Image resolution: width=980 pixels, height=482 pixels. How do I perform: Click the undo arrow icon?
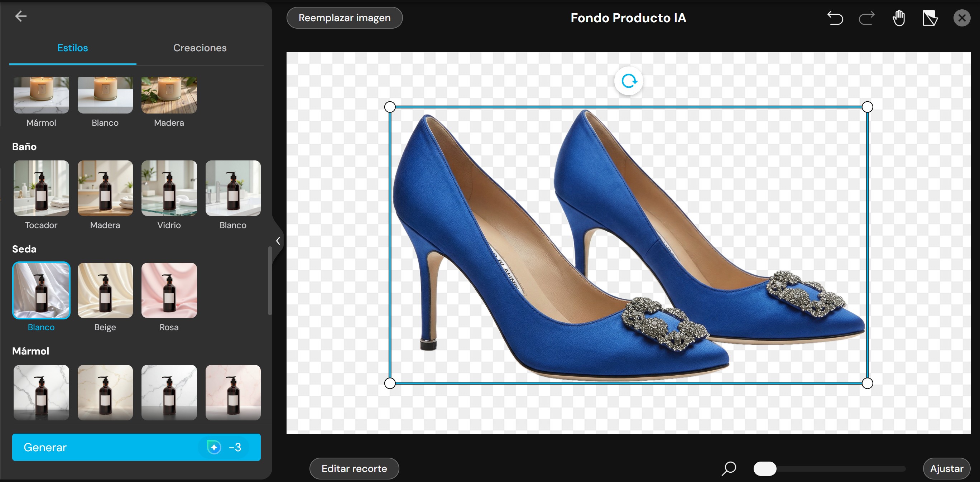point(835,18)
